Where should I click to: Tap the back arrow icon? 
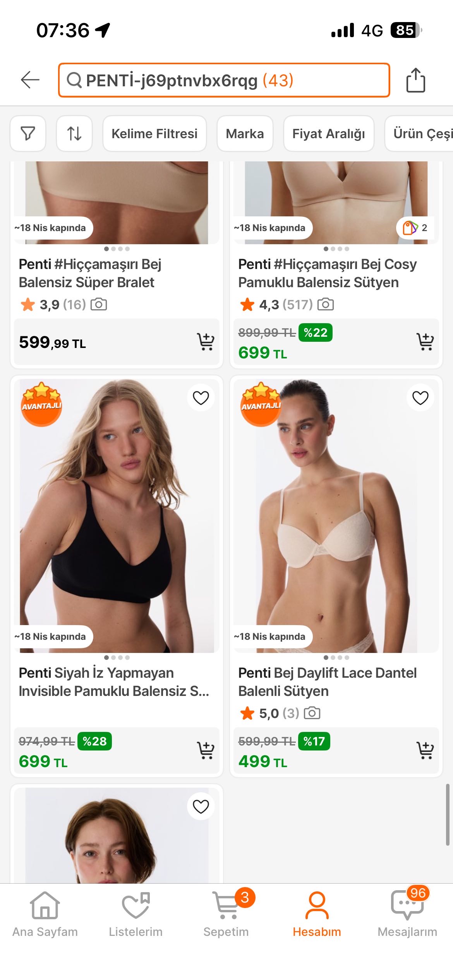(30, 80)
